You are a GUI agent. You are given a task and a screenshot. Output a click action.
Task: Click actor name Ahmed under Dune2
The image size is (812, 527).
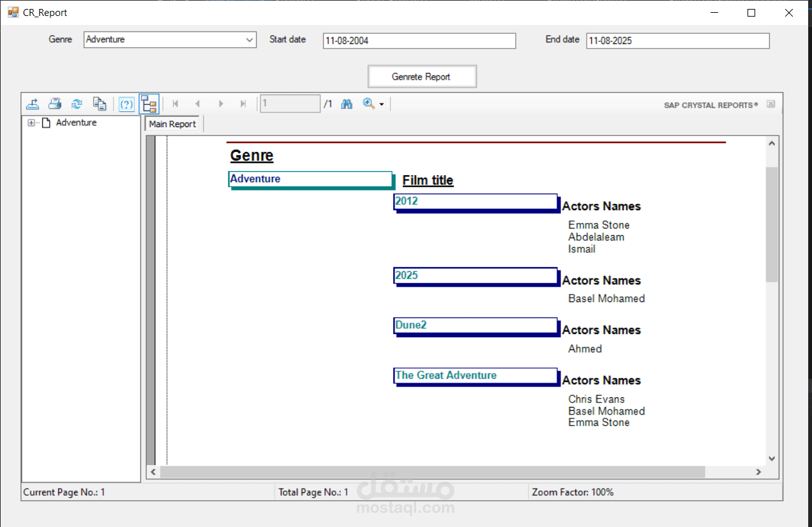[x=585, y=349]
